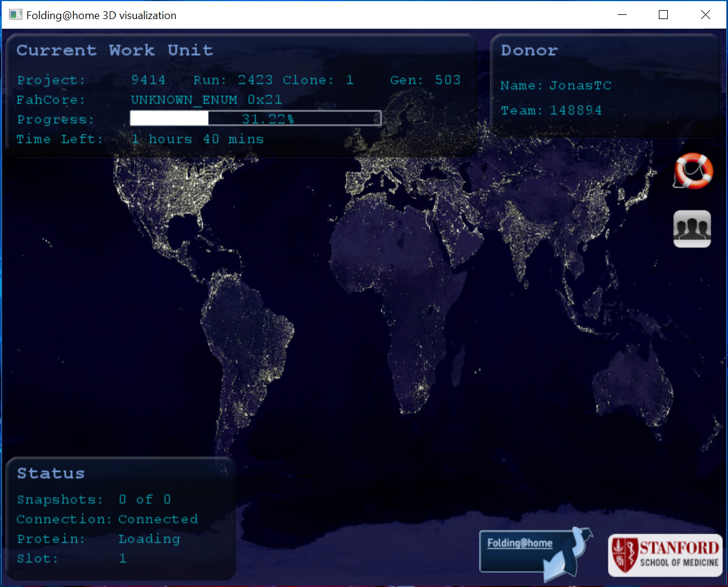Click the Protein status 'Loading'
The image size is (728, 587).
(x=149, y=539)
